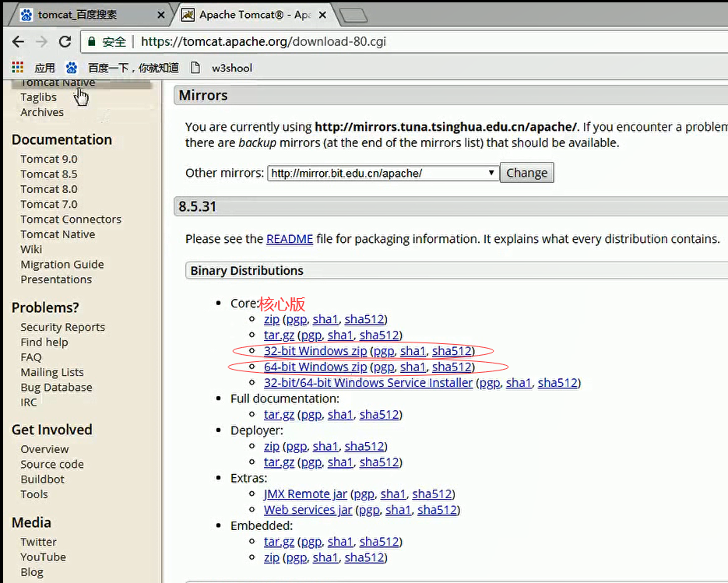Click the Change mirror button
The width and height of the screenshot is (728, 583).
pos(526,173)
